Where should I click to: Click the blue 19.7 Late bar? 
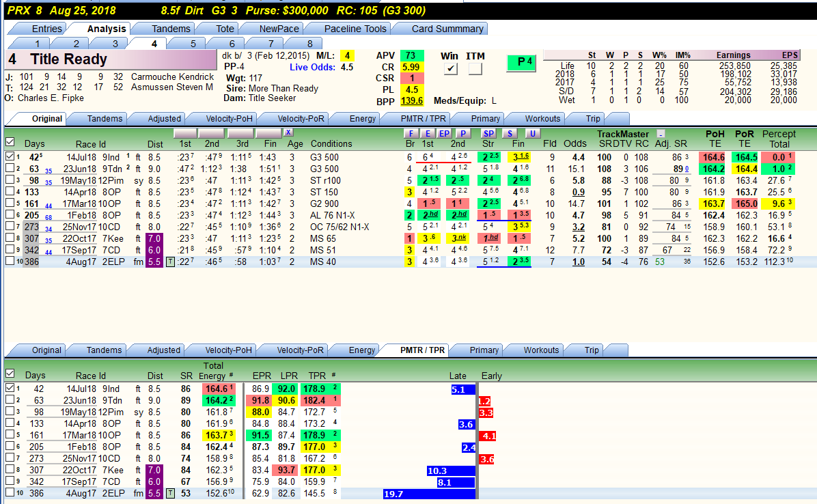coord(430,494)
